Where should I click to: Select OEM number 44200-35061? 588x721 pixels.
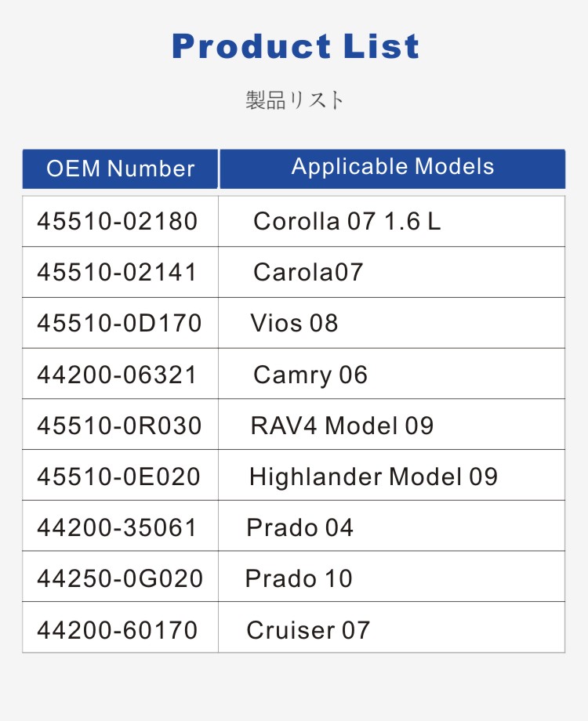(118, 527)
